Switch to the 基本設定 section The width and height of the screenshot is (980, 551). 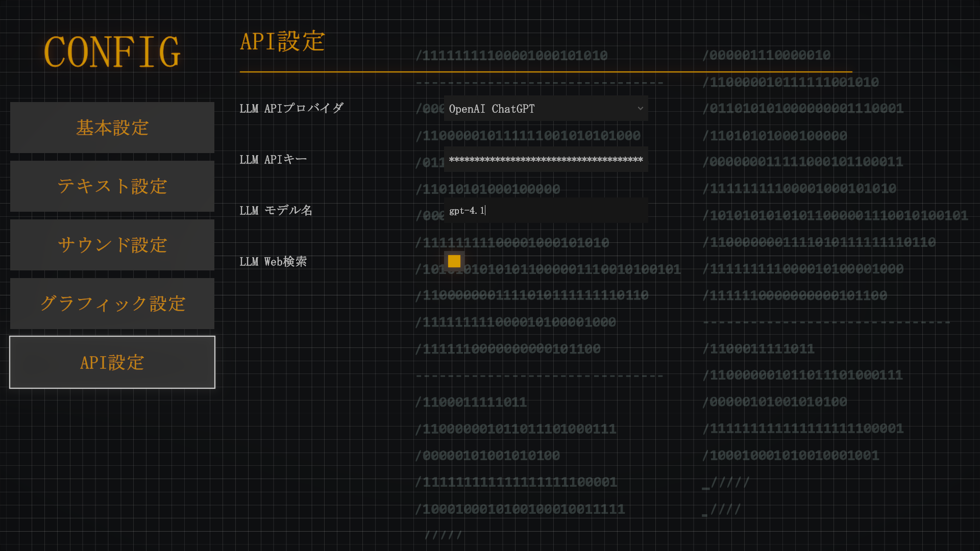coord(112,128)
